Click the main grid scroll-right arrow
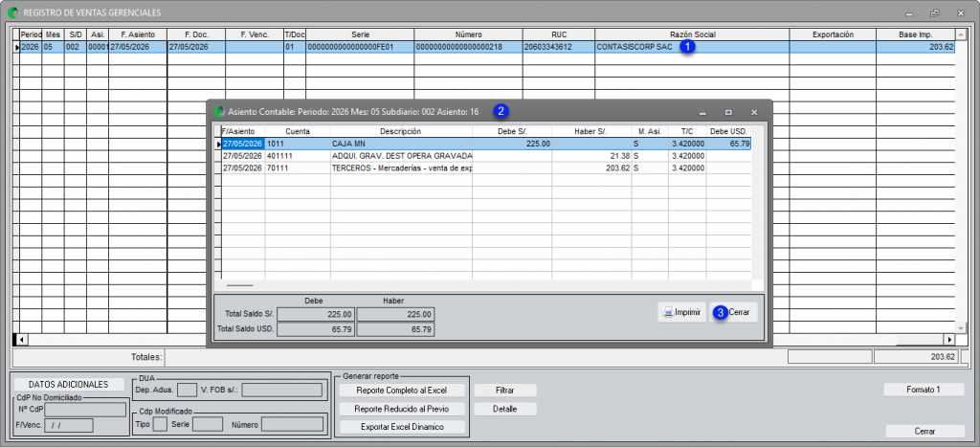The height and width of the screenshot is (447, 980). click(x=949, y=340)
